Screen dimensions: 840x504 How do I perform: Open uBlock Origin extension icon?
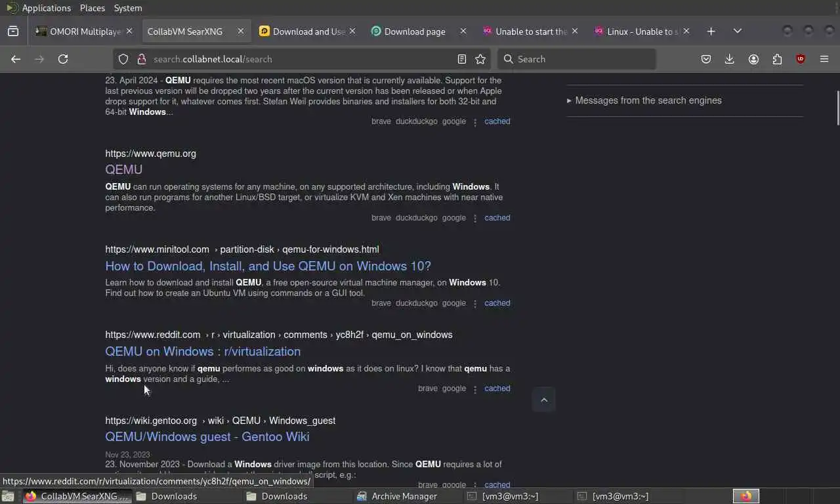(801, 59)
